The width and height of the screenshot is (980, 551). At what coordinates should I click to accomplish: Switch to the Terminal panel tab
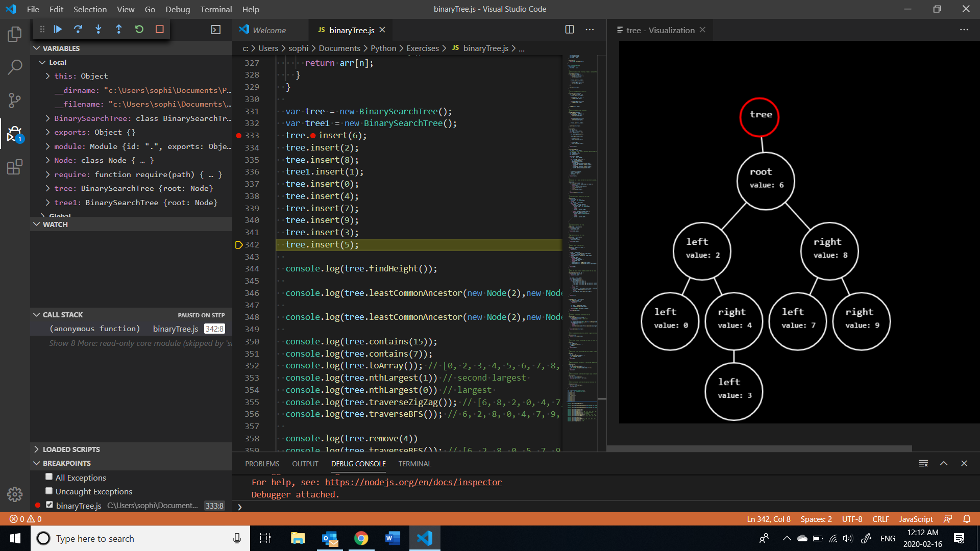pyautogui.click(x=414, y=464)
